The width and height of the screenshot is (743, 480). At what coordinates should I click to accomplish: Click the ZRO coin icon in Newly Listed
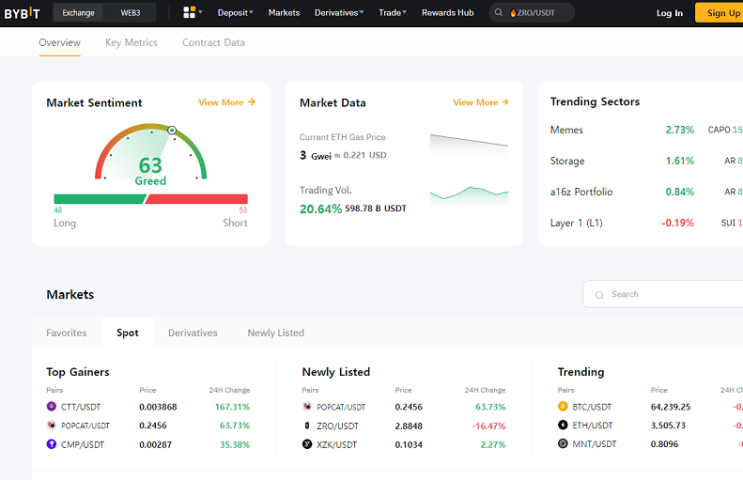click(x=307, y=426)
